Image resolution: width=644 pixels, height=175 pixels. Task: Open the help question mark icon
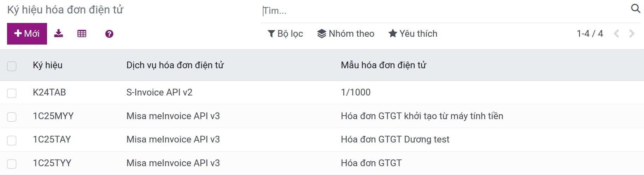point(109,34)
